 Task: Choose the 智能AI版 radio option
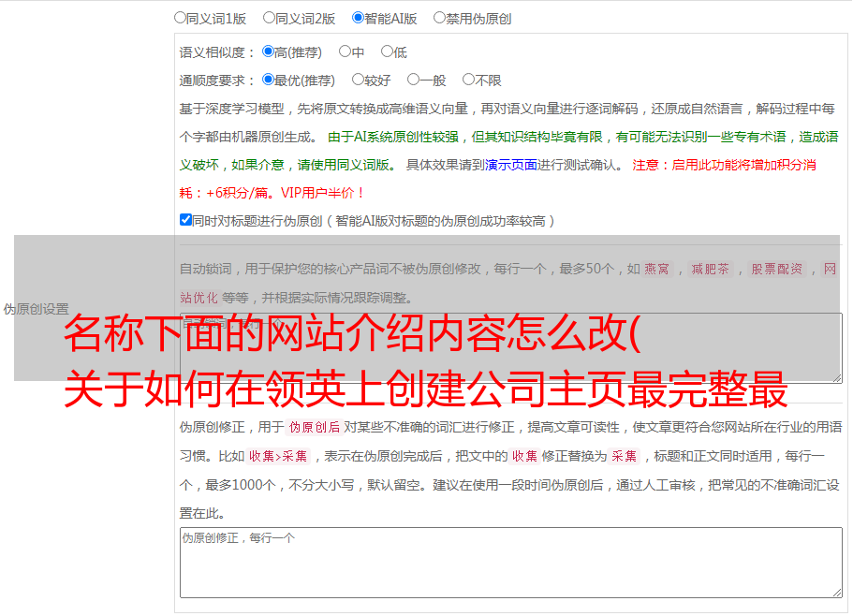tap(358, 18)
